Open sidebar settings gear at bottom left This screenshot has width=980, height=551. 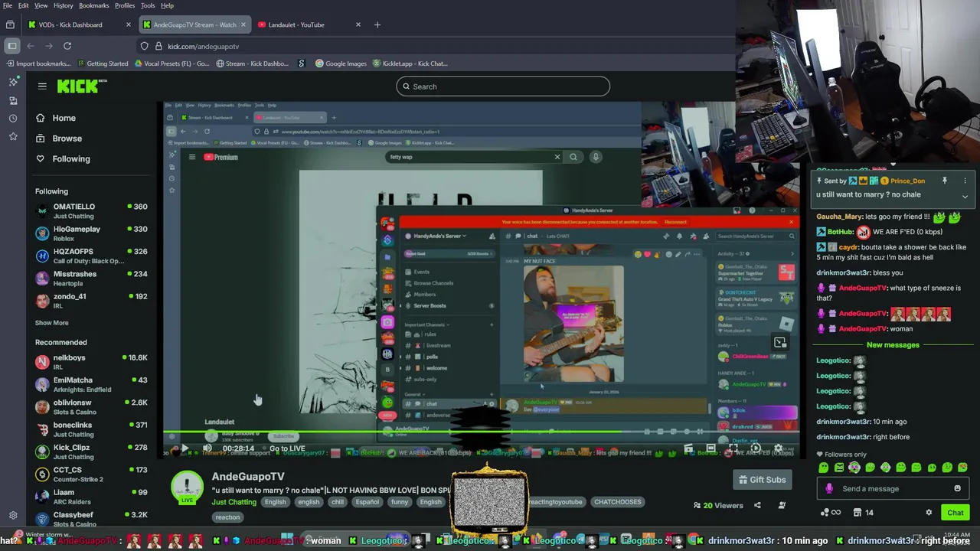coord(13,516)
